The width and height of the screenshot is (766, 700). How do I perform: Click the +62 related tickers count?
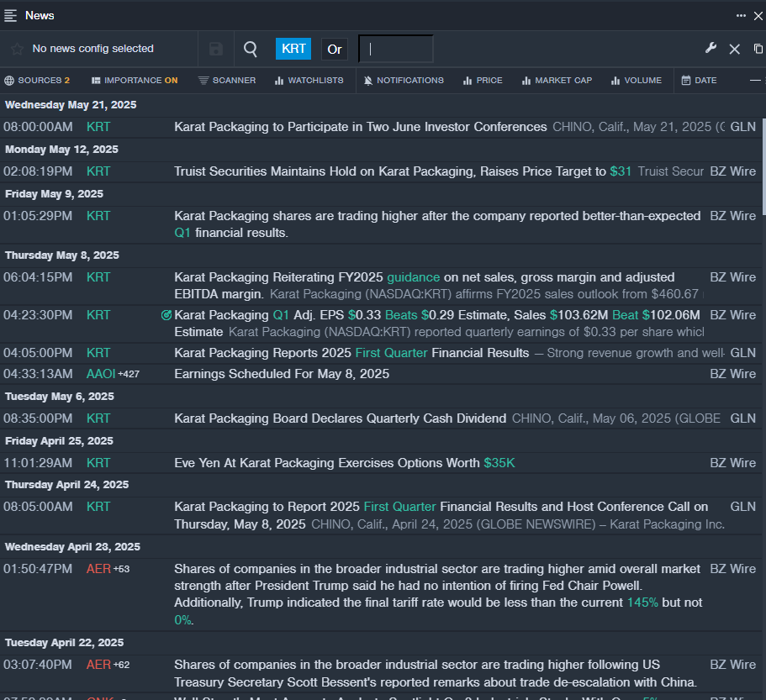point(121,665)
